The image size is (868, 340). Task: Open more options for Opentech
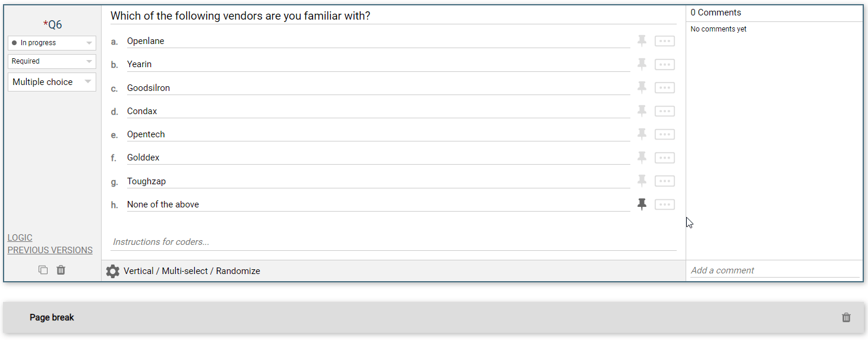[x=664, y=134]
